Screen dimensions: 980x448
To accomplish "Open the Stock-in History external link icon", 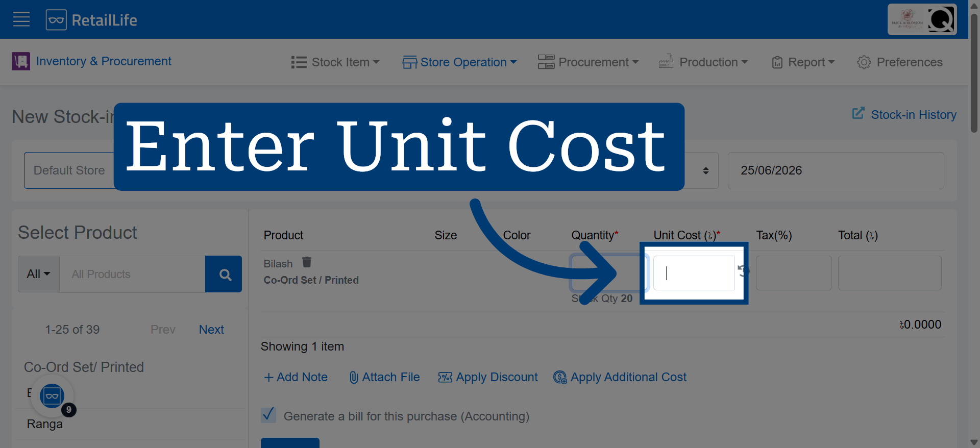I will pyautogui.click(x=859, y=113).
